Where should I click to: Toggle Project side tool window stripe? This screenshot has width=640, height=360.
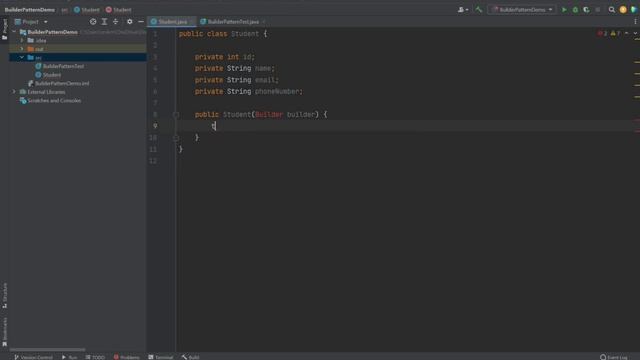click(x=4, y=29)
